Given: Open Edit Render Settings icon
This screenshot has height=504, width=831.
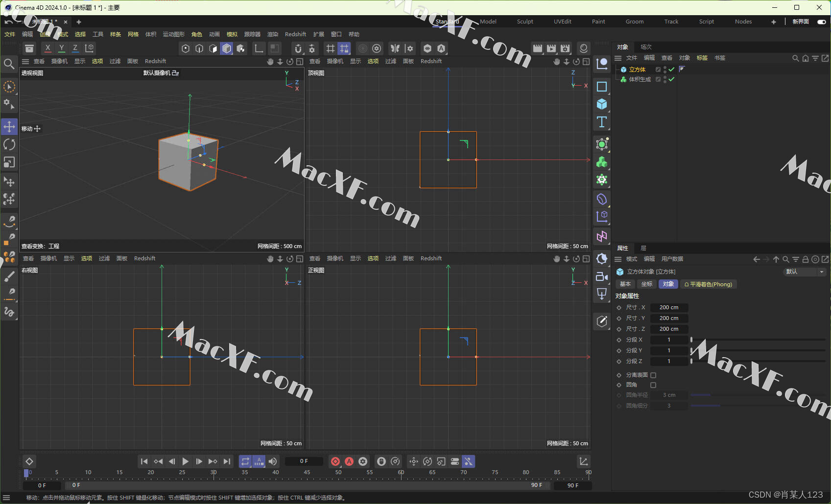Looking at the screenshot, I should point(565,48).
